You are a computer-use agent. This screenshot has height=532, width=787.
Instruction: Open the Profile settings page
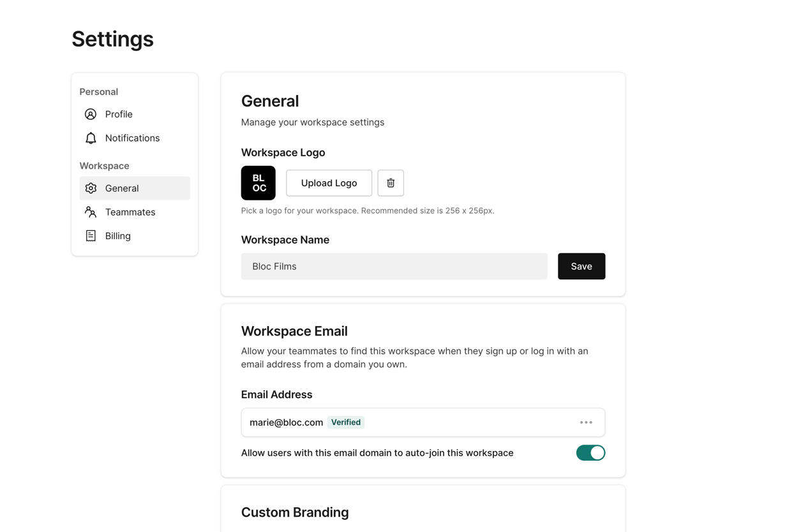click(x=119, y=114)
